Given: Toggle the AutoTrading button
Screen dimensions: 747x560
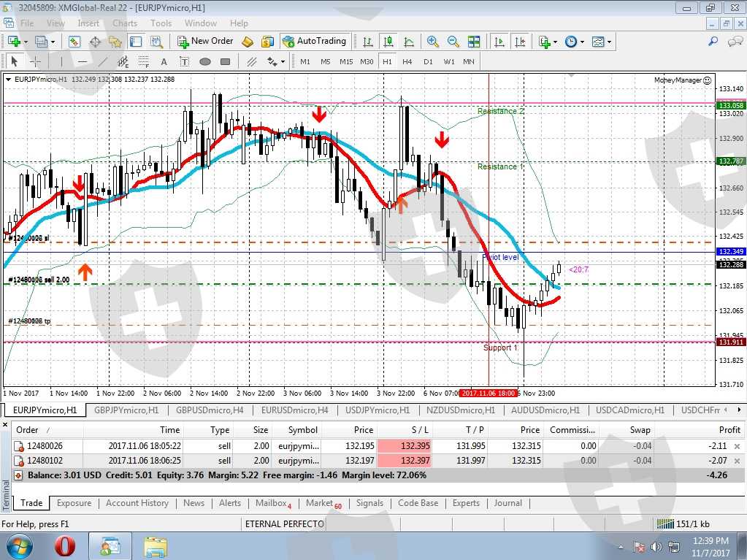Looking at the screenshot, I should pos(314,42).
